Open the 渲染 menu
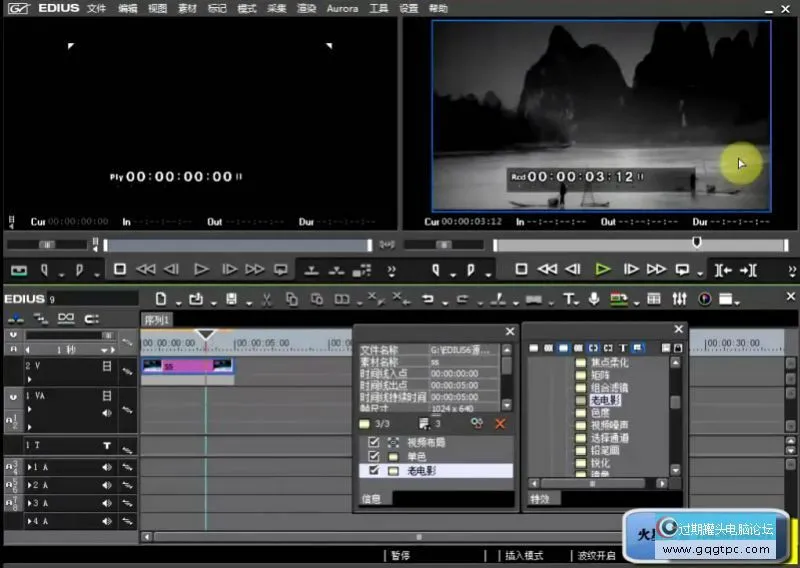This screenshot has height=568, width=800. 307,8
